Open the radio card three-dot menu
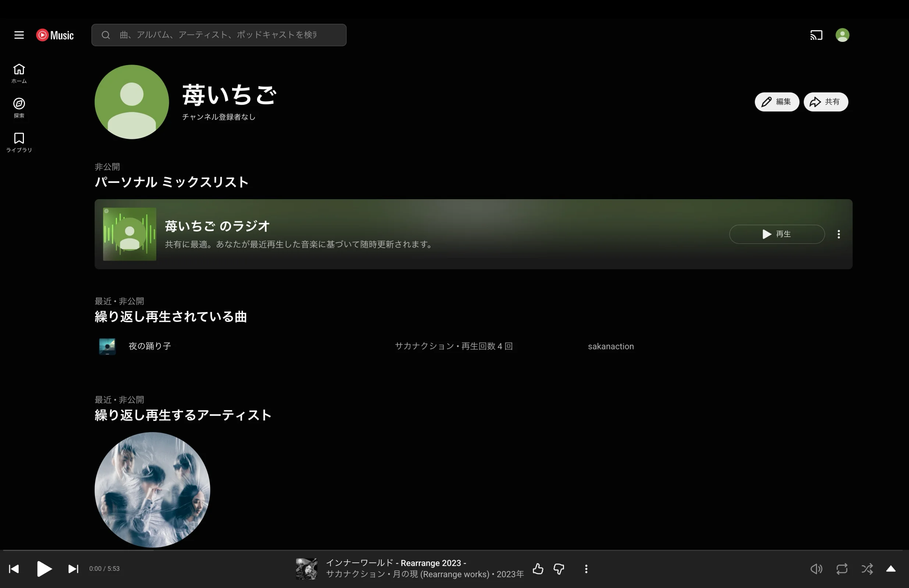 click(x=839, y=234)
